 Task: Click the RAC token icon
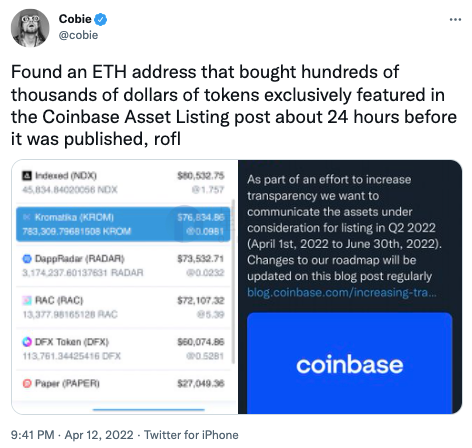27,300
